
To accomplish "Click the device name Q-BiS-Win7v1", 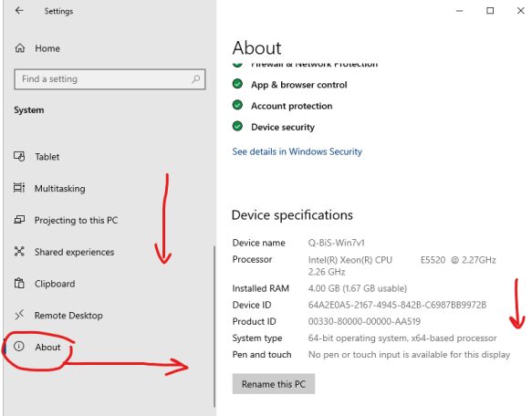I will coord(336,243).
